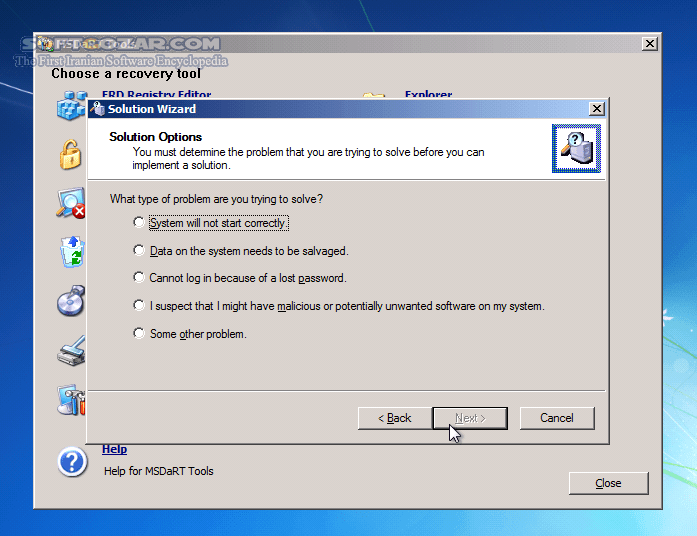
Task: Close the Solution Wizard using title bar X
Action: click(x=597, y=108)
